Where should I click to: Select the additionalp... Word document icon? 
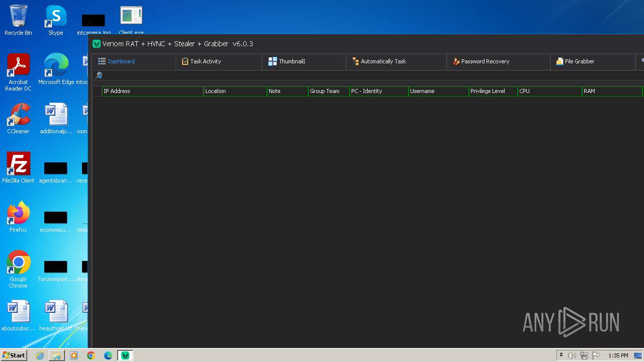pyautogui.click(x=56, y=119)
